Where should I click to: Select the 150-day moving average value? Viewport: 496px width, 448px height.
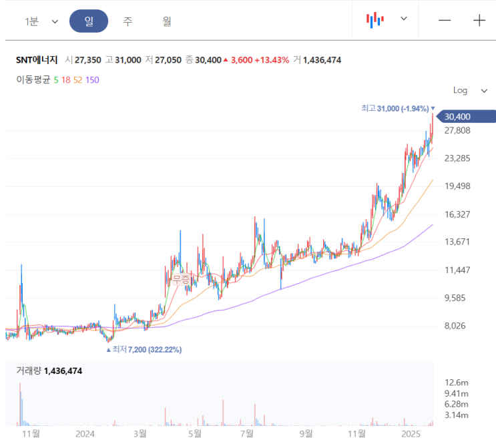point(92,80)
